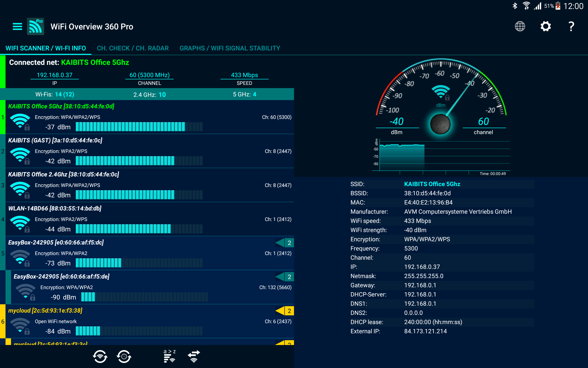Tap DNS2 value 0.0.0.0
The height and width of the screenshot is (368, 588).
413,313
